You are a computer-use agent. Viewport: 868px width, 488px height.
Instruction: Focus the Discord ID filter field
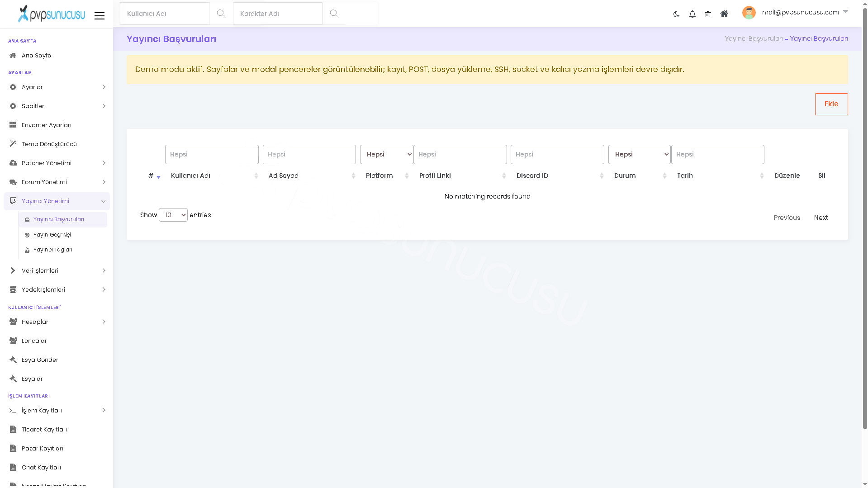click(x=557, y=155)
